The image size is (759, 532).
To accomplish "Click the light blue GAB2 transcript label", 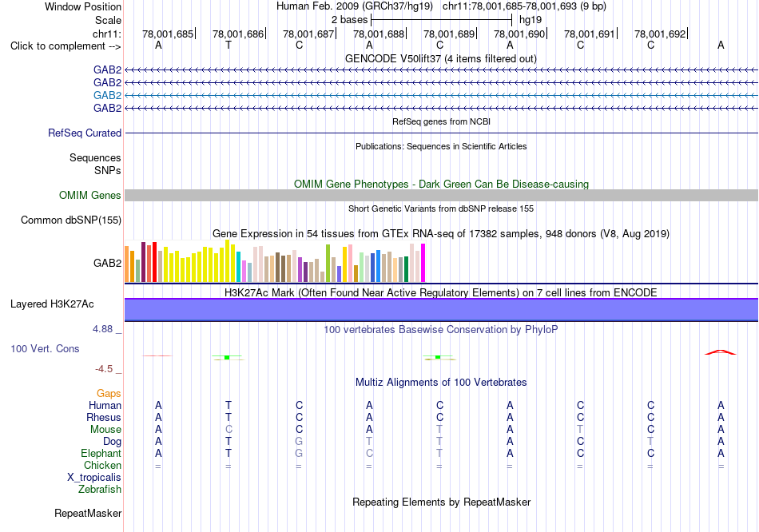I will [x=107, y=95].
